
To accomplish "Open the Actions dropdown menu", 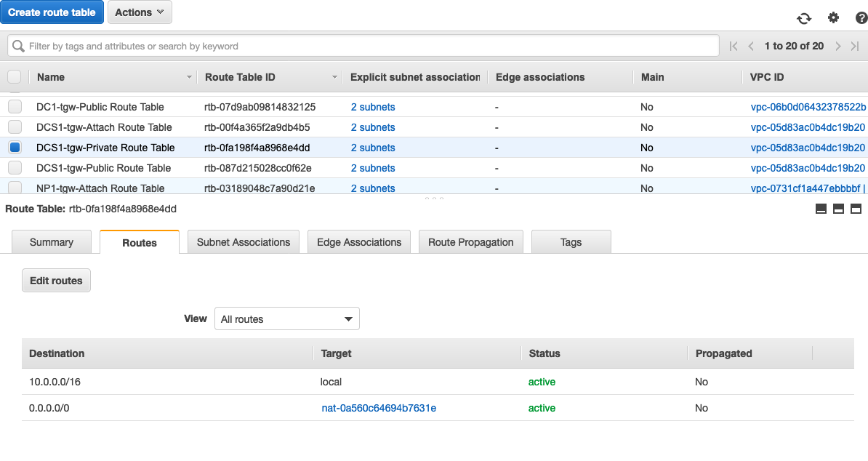I will [140, 12].
